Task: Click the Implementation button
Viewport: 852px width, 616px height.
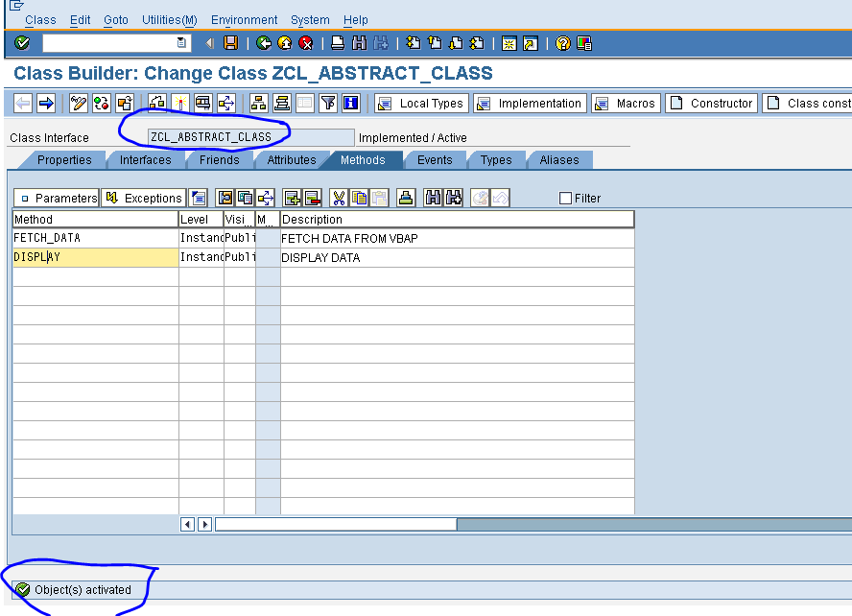Action: pos(530,104)
